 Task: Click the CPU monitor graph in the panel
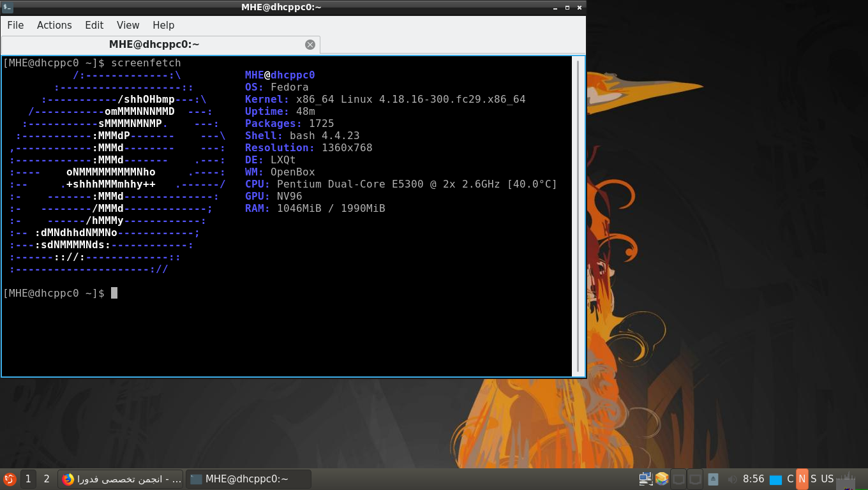pos(846,479)
